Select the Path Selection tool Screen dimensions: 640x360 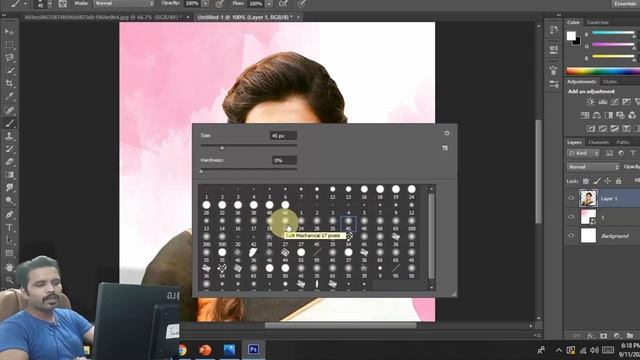[x=9, y=240]
